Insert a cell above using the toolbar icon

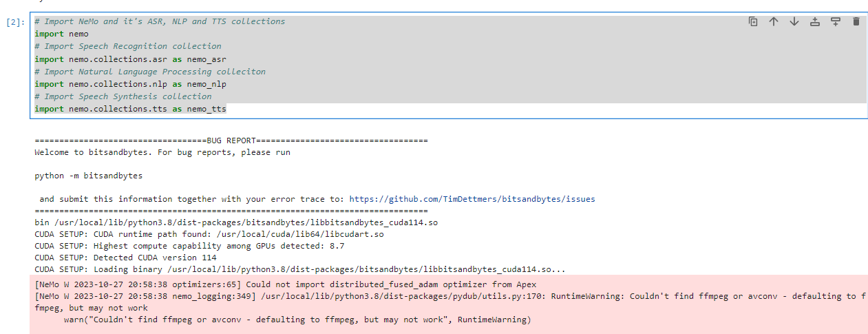click(815, 22)
